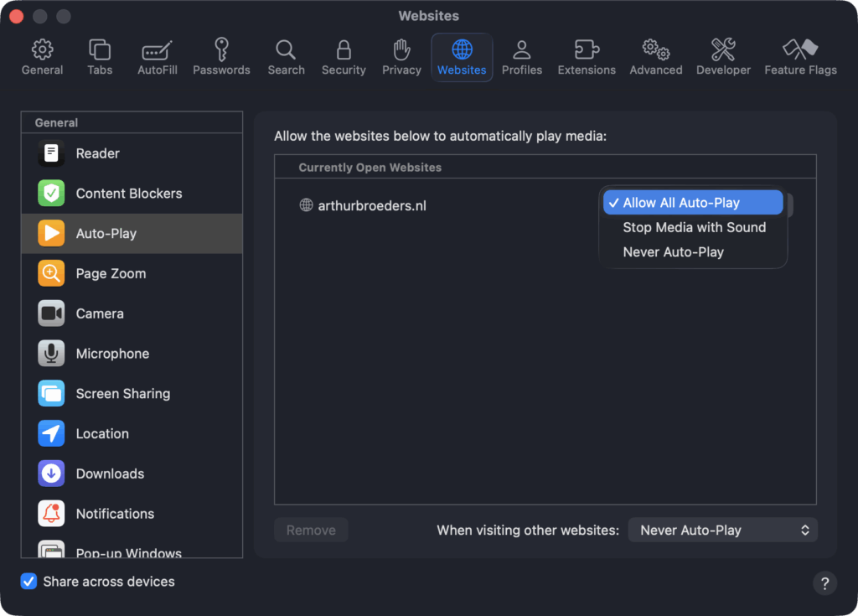Choose Stop Media with Sound option
Screen dimensions: 858x616
pos(694,227)
